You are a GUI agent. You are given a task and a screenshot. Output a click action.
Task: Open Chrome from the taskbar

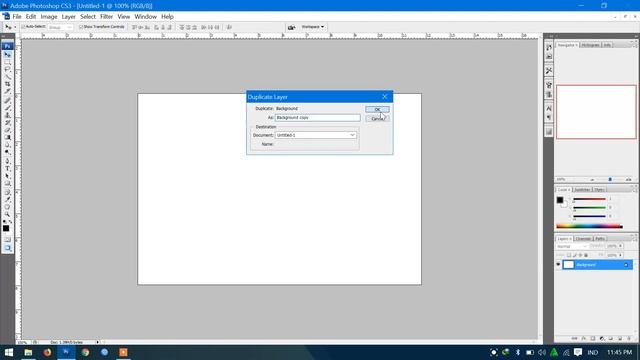pos(85,352)
